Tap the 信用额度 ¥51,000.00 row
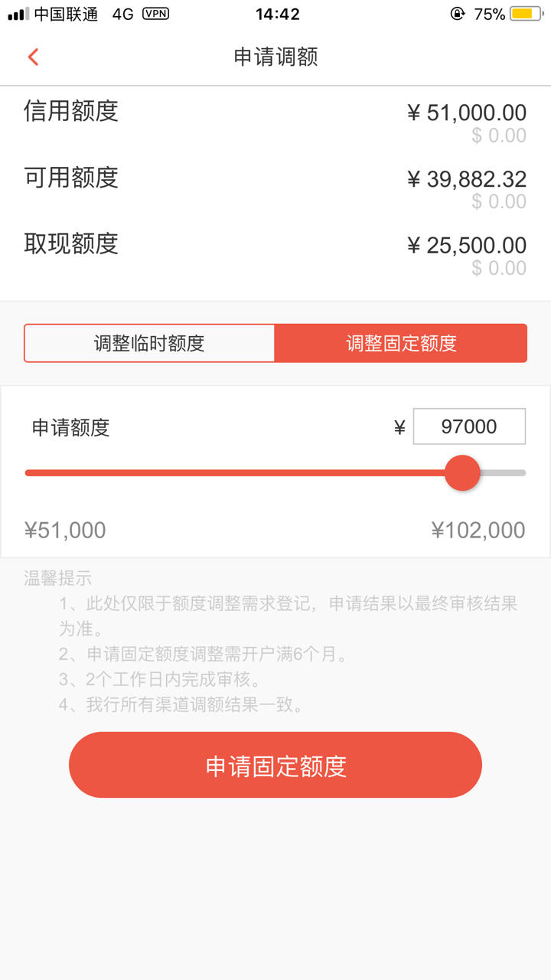The image size is (551, 980). [x=275, y=119]
